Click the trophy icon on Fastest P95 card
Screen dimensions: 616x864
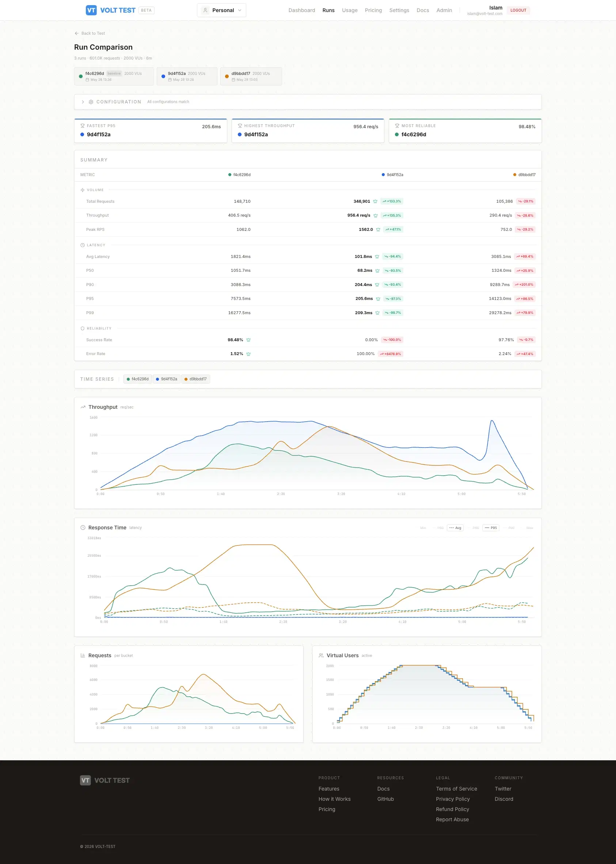pos(82,126)
